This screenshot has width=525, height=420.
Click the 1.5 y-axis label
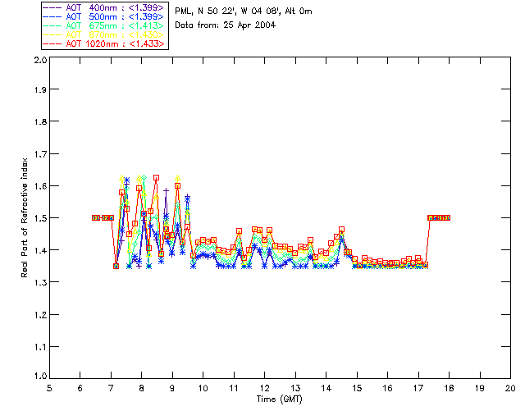[x=40, y=218]
